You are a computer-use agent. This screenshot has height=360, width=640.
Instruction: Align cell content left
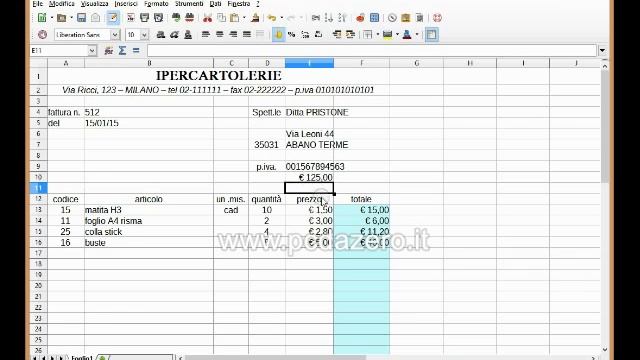click(206, 35)
